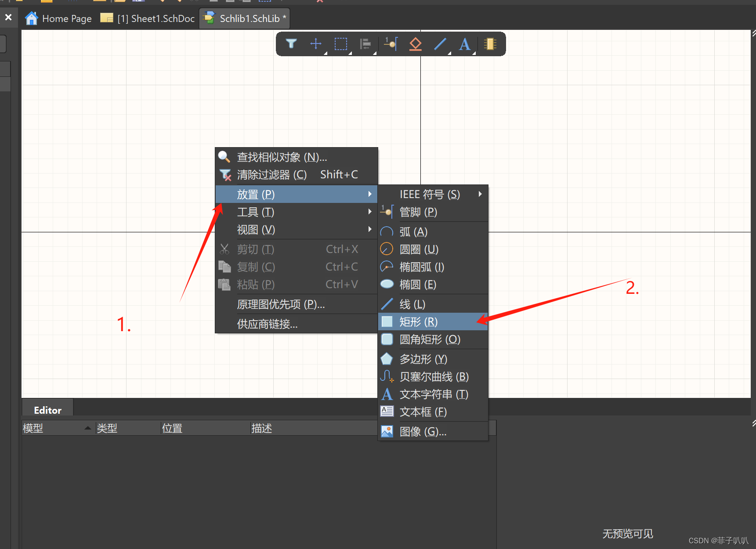Select 线 (L) line option

click(x=433, y=304)
